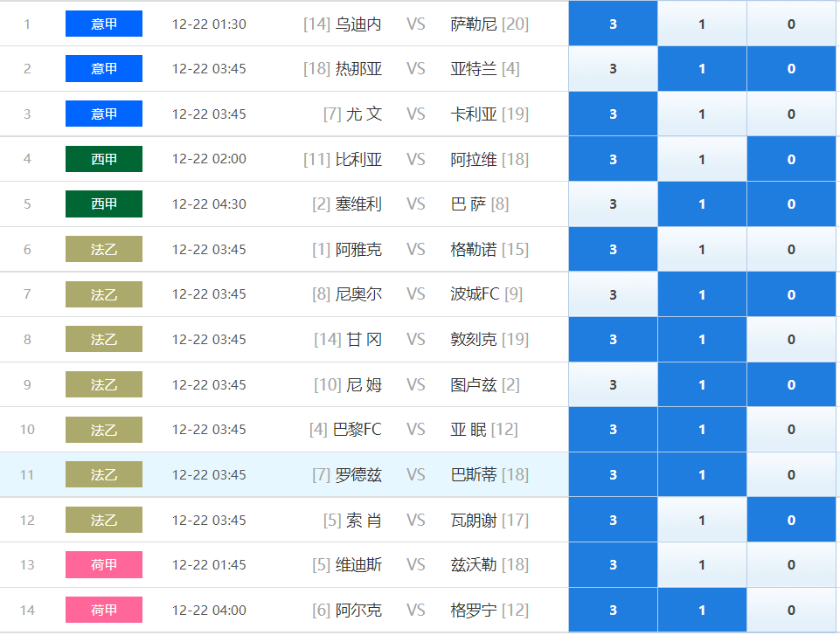This screenshot has width=840, height=635.
Task: Click the 荷甲 league tag for 维迪斯 match
Action: (x=104, y=565)
